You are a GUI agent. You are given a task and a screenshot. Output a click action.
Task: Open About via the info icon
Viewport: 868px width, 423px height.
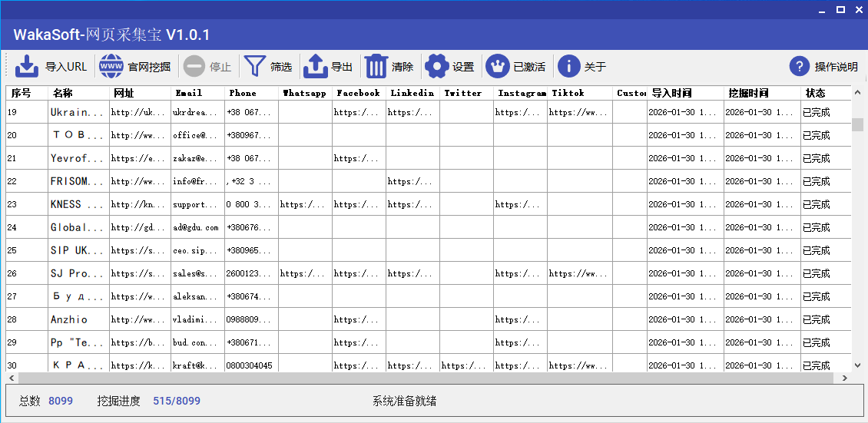point(568,67)
